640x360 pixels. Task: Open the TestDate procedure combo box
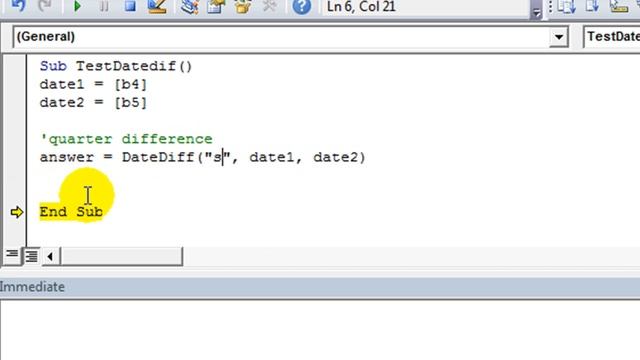[611, 37]
